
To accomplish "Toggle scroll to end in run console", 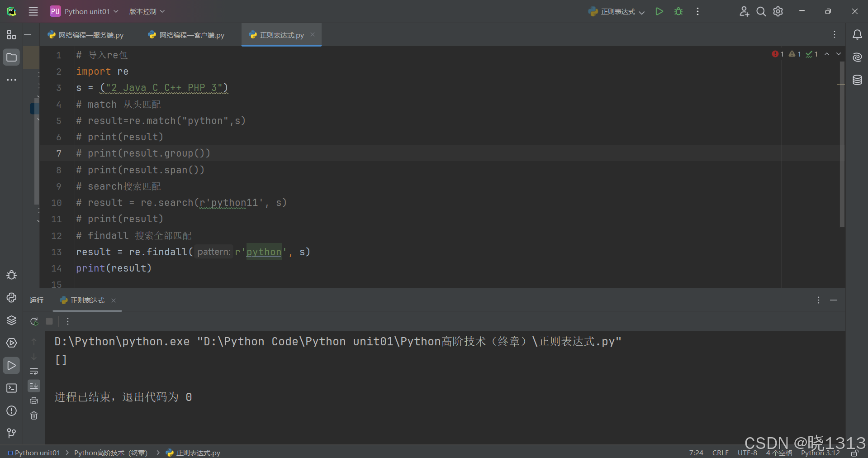I will [x=34, y=386].
